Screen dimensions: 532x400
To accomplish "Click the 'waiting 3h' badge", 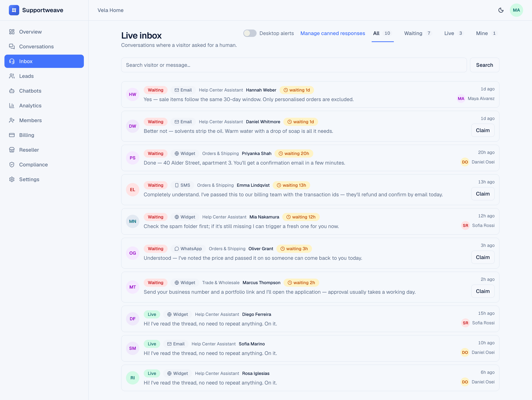I will [x=294, y=248].
